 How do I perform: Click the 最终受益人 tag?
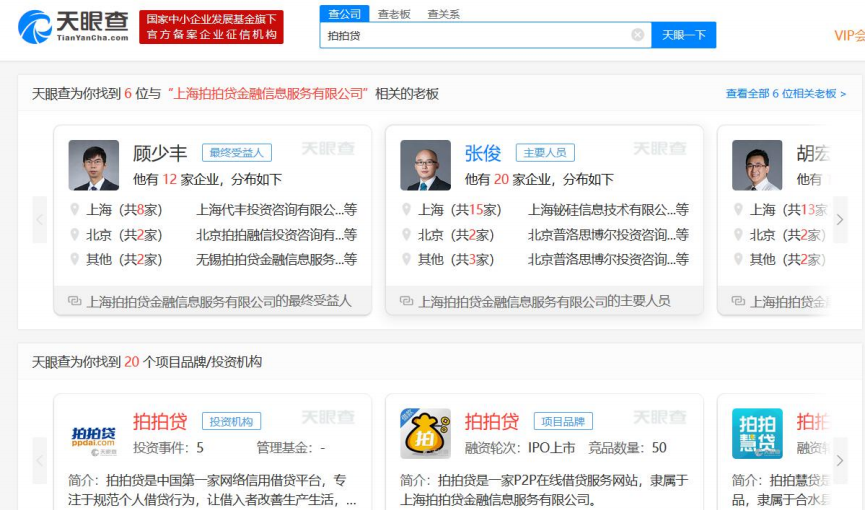pos(237,152)
